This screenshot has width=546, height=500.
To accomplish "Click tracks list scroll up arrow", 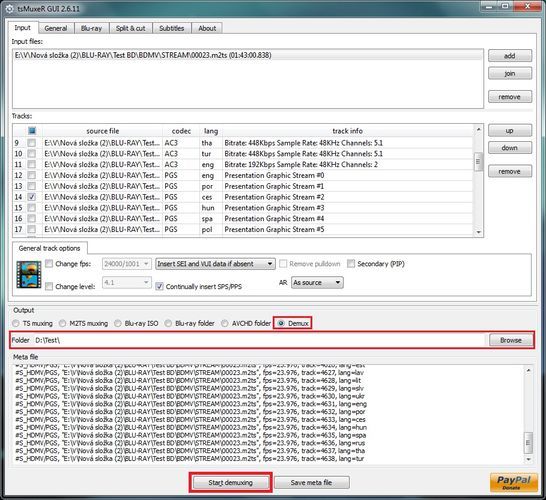I will 478,129.
